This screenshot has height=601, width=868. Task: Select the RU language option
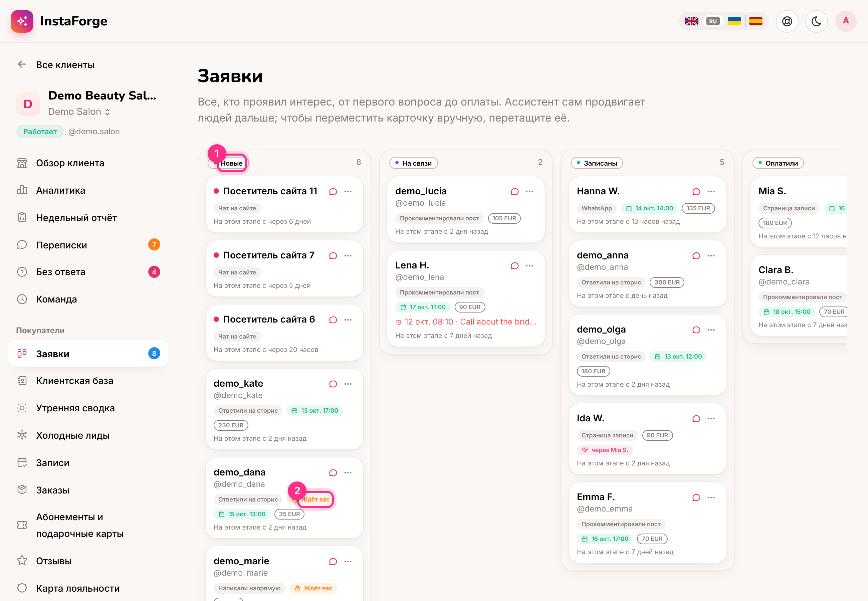(x=713, y=21)
